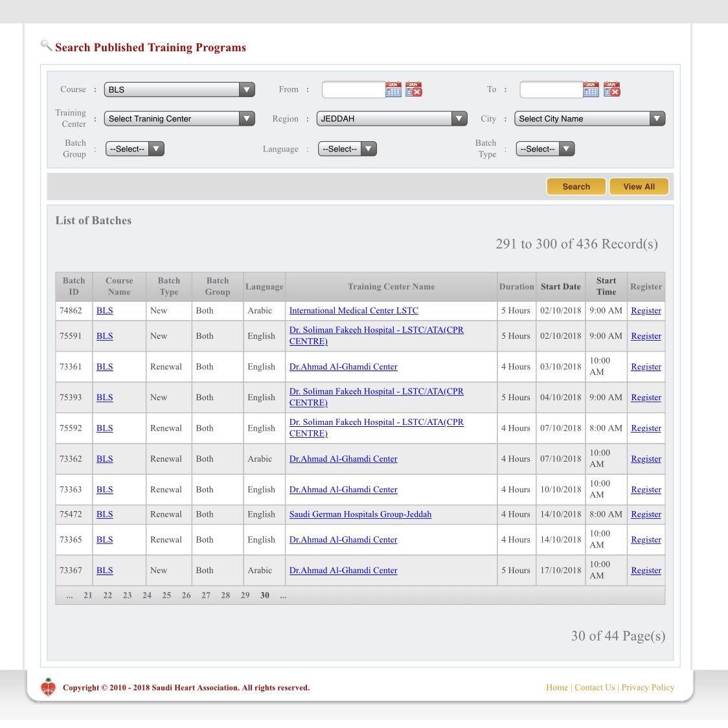The image size is (728, 728).
Task: Click the Batch ID column header
Action: click(x=74, y=287)
